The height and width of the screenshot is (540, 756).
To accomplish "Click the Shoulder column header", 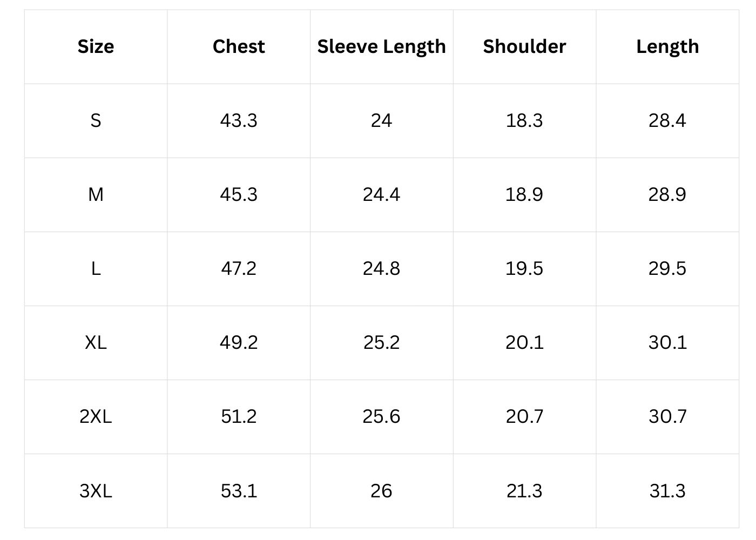I will point(524,46).
